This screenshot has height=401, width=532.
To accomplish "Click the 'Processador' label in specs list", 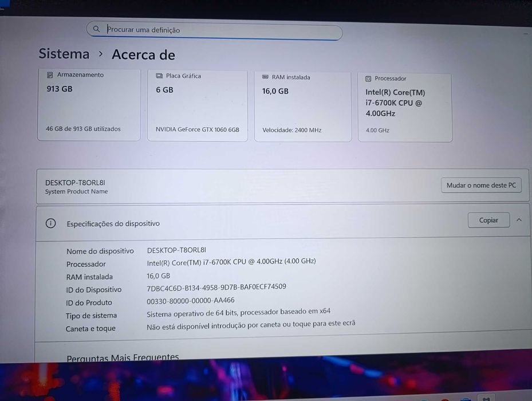I will (86, 264).
